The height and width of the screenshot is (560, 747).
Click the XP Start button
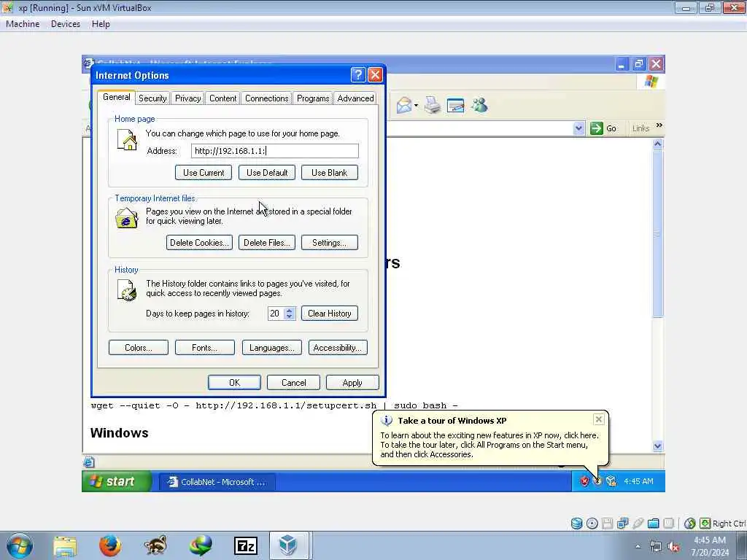pos(117,481)
